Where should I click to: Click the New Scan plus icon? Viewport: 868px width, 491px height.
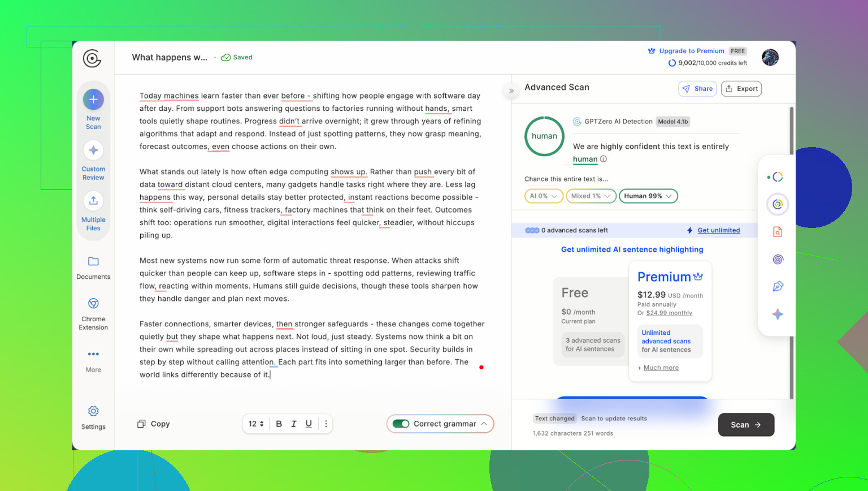coord(93,100)
